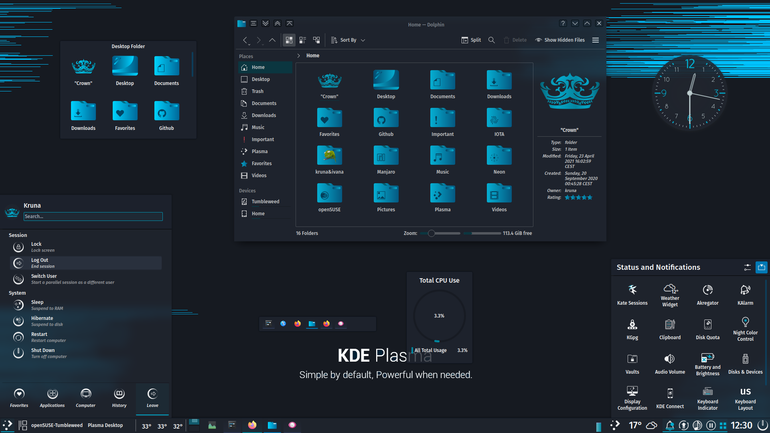This screenshot has height=433, width=770.
Task: Open Akregator from Status and Notifications
Action: tap(708, 295)
